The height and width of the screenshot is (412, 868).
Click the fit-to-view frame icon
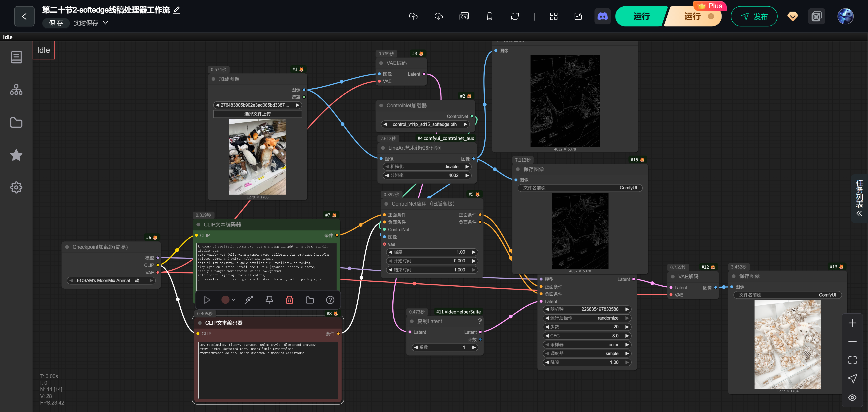point(852,360)
